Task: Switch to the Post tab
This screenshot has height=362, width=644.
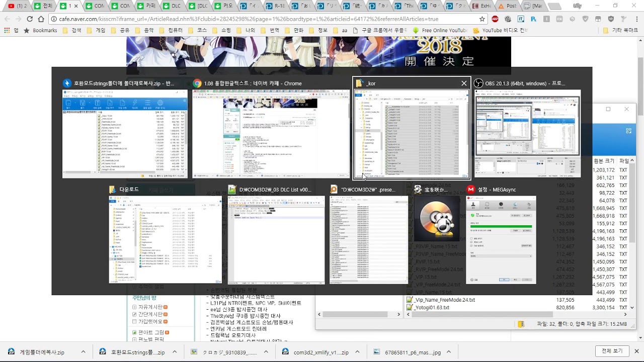Action: (x=508, y=6)
